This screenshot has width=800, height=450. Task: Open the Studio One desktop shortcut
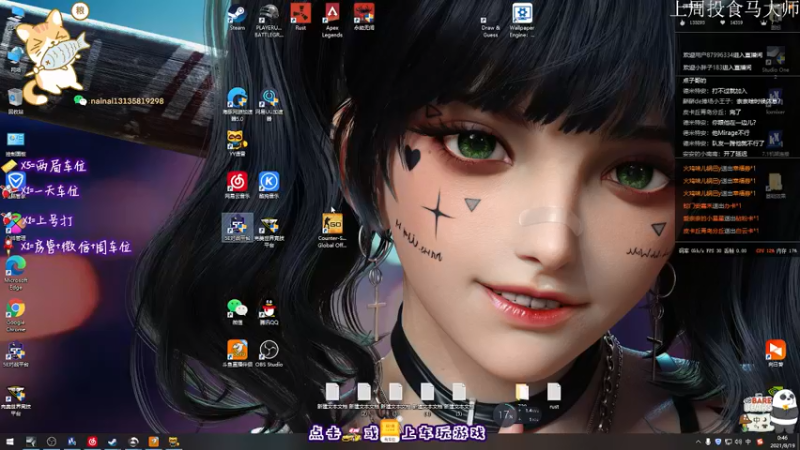[776, 60]
